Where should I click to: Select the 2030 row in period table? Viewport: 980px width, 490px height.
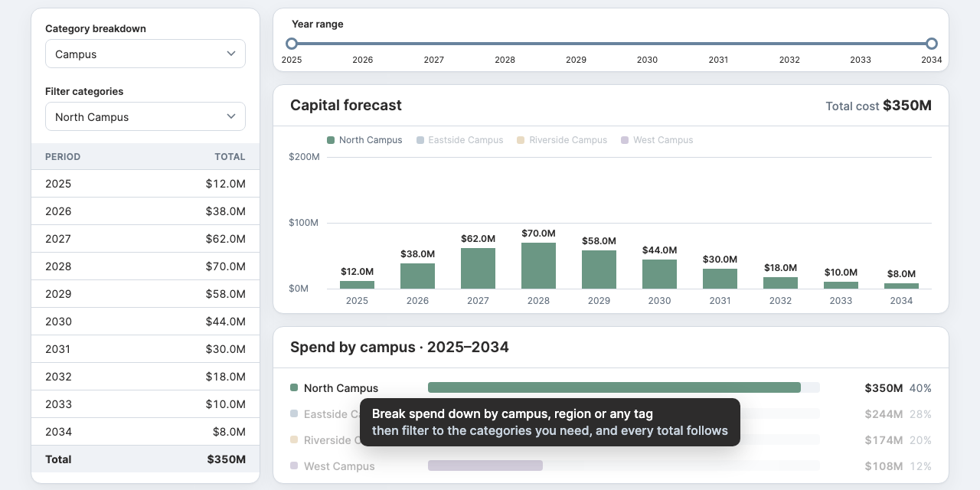pos(145,322)
